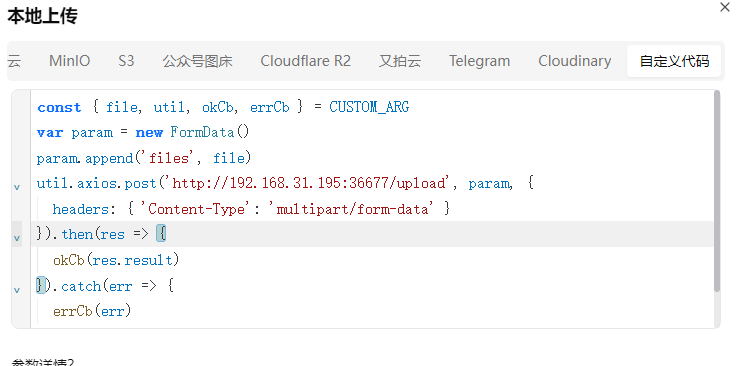This screenshot has height=366, width=741.
Task: Switch to the Cloudflare R2 tab
Action: pos(306,61)
